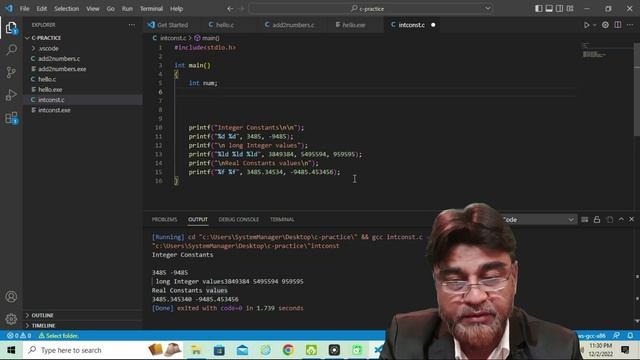Open the Terminal menu

151,9
